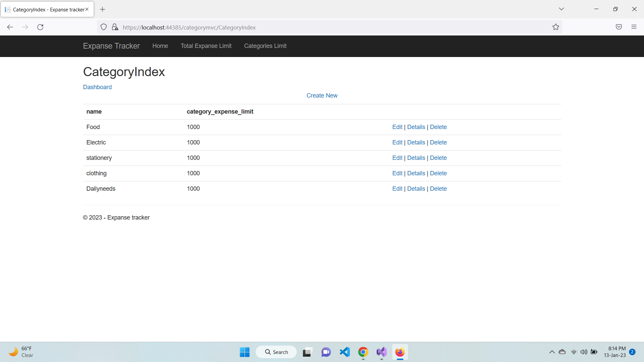Launch Google Chrome from the taskbar
Screen dimensions: 644x362
coord(363,352)
